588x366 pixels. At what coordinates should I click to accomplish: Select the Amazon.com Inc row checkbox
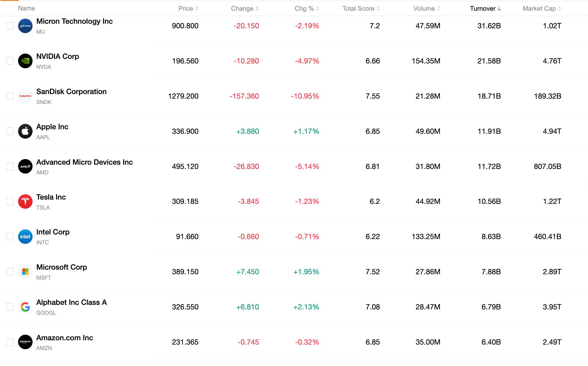pos(10,342)
